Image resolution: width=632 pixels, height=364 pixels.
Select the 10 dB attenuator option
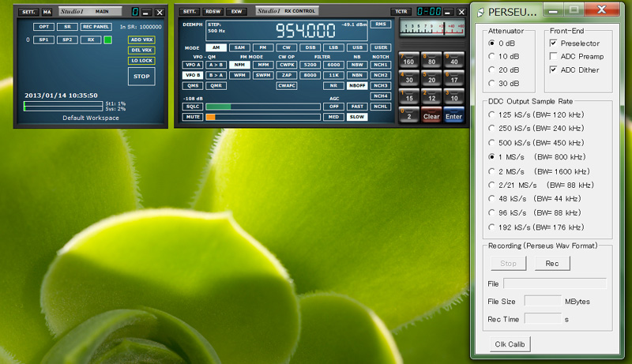492,56
